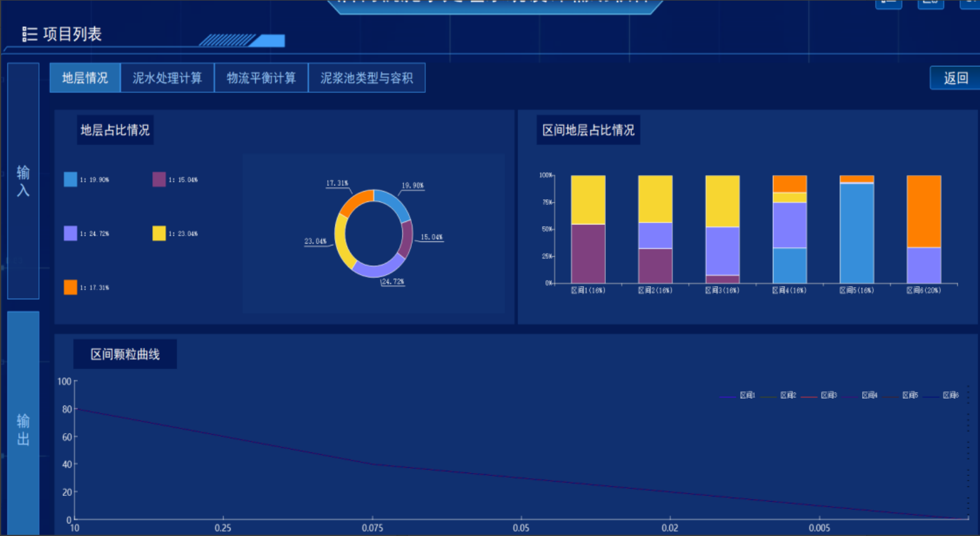Click the purple segment of 区间1 bar
The width and height of the screenshot is (980, 536).
[x=588, y=253]
